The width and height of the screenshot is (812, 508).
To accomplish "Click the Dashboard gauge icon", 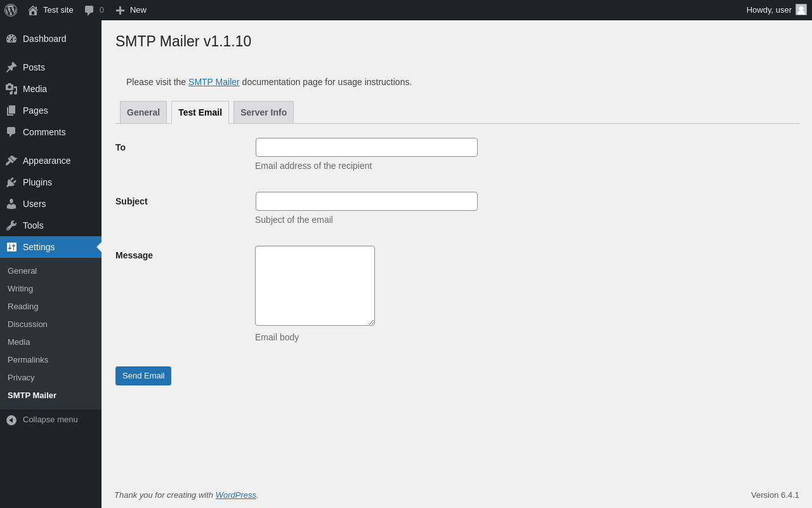I will coord(11,39).
